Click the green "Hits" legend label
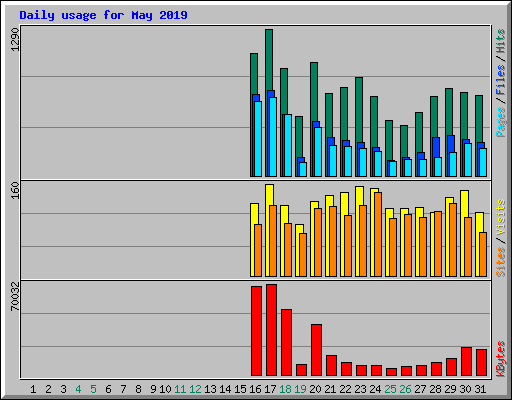The width and height of the screenshot is (512, 400). (501, 41)
